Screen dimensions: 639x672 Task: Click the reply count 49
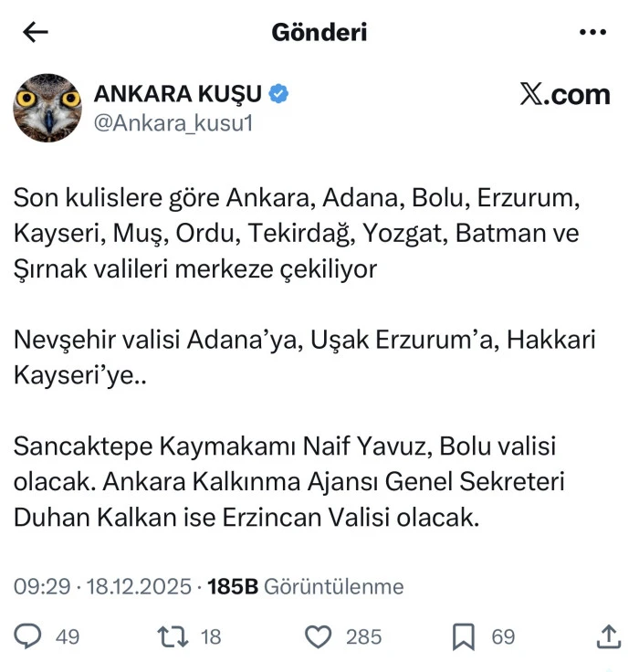pyautogui.click(x=68, y=636)
